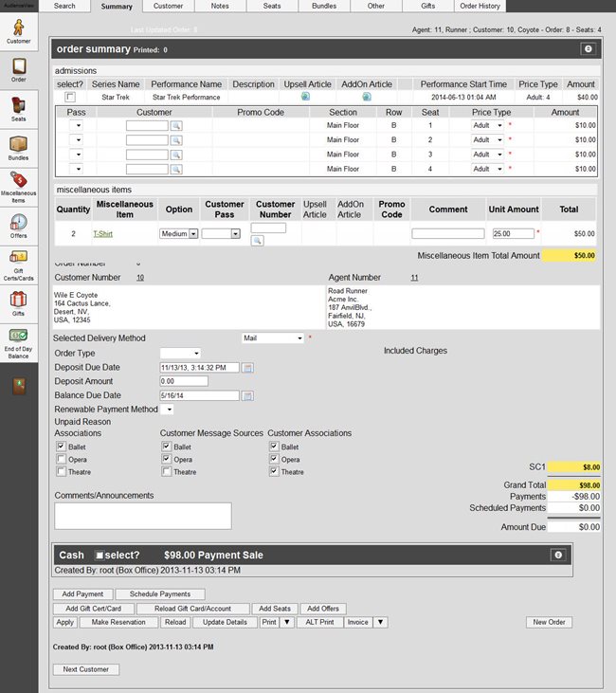This screenshot has height=693, width=616.
Task: Toggle Theatre under Associations
Action: click(62, 471)
